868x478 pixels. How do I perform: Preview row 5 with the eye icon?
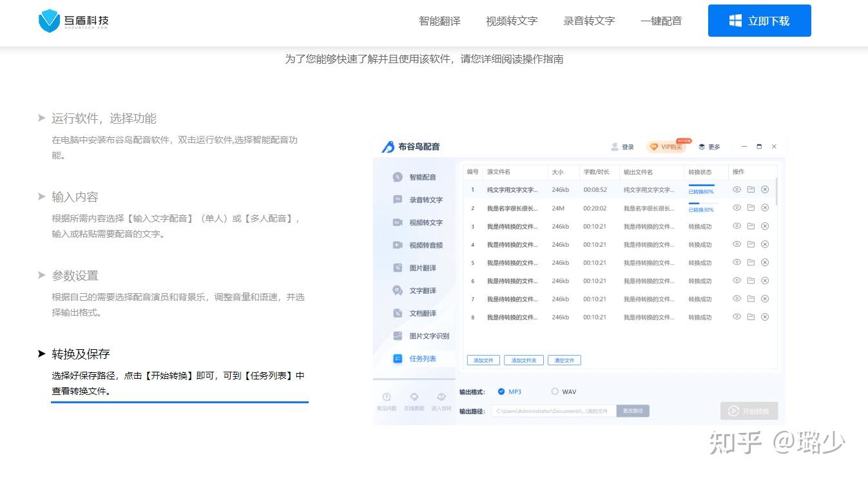tap(737, 262)
